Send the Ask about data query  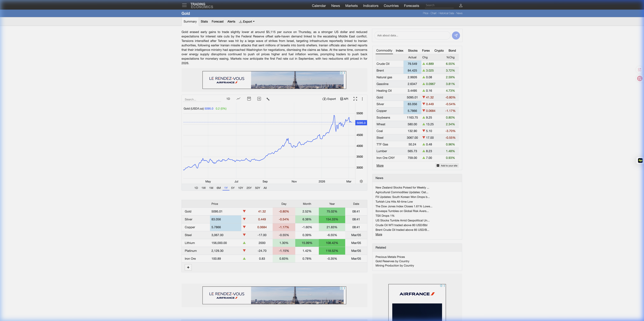pyautogui.click(x=456, y=35)
